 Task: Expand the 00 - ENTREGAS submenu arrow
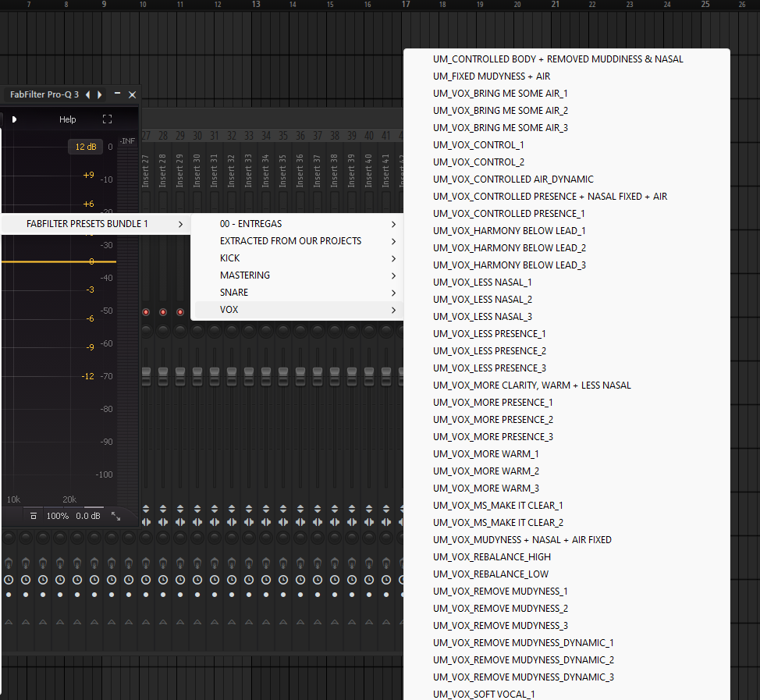click(x=393, y=224)
